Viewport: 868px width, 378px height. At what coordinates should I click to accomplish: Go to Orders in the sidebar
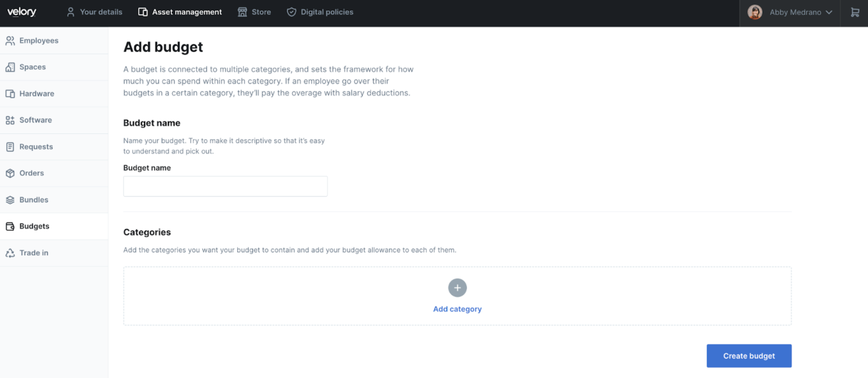[x=54, y=173]
